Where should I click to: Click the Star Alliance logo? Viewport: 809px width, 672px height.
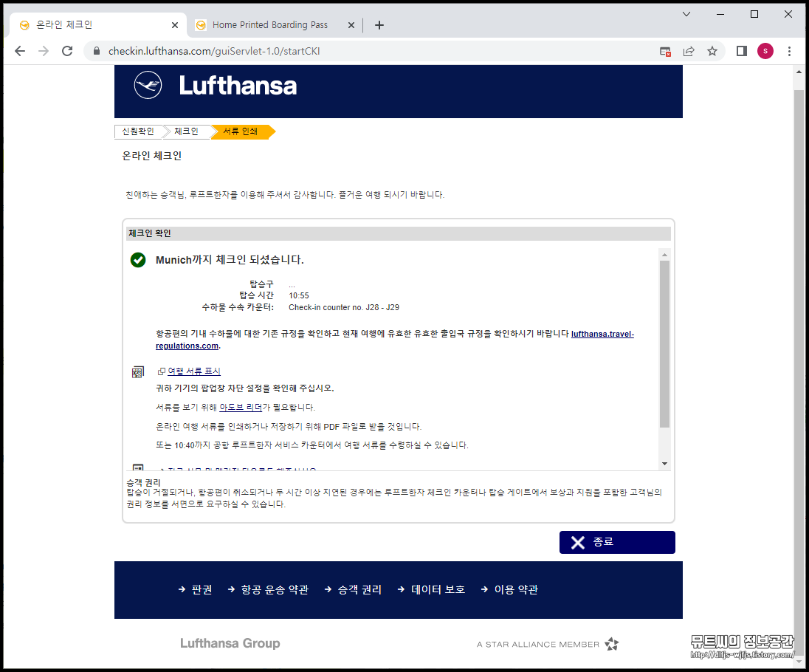612,644
